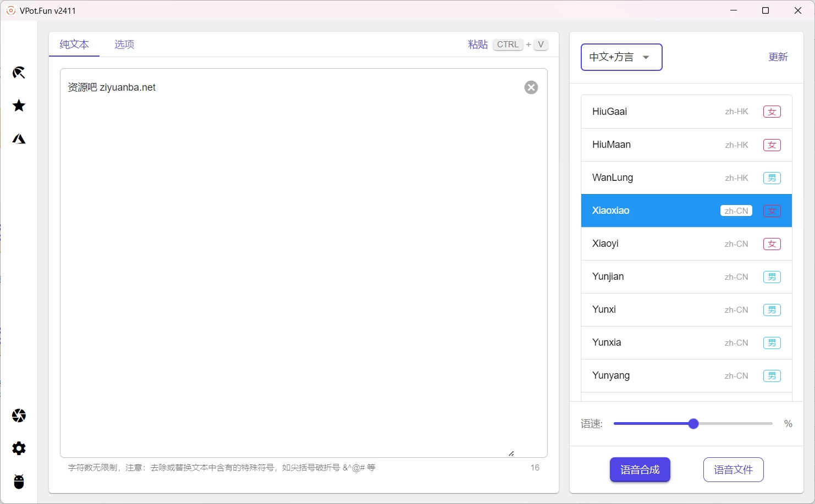Toggle the 女 badge on HiuGaai

point(772,111)
